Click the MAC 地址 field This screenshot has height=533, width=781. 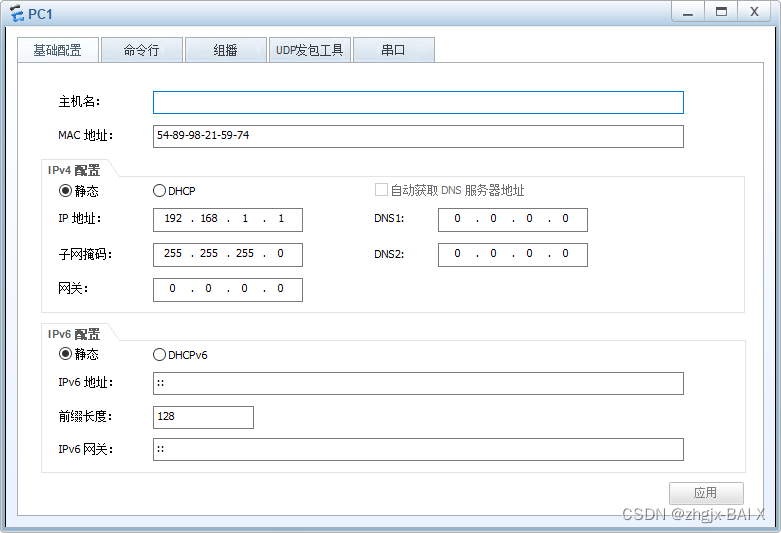tap(418, 136)
